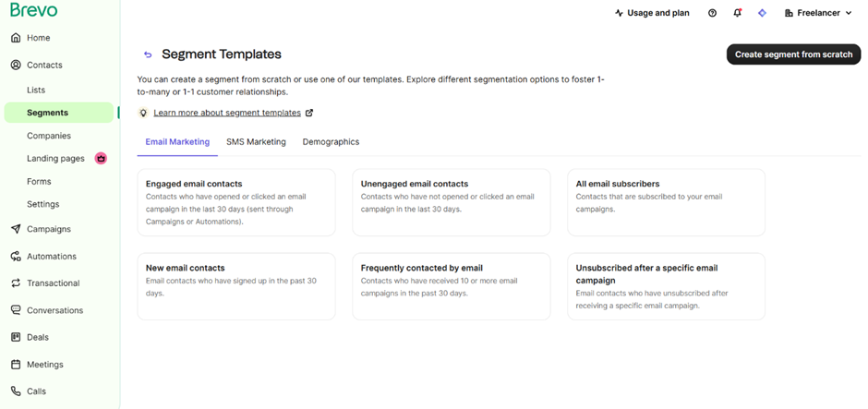Screen dimensions: 868x409
Task: Open the Conversations icon in sidebar
Action: click(16, 310)
